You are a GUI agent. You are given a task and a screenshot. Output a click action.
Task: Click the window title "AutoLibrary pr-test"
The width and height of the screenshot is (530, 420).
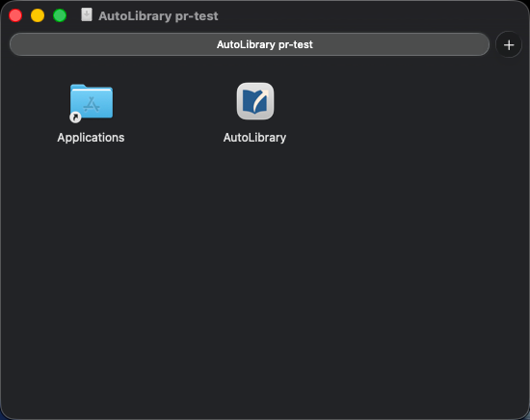pyautogui.click(x=158, y=15)
